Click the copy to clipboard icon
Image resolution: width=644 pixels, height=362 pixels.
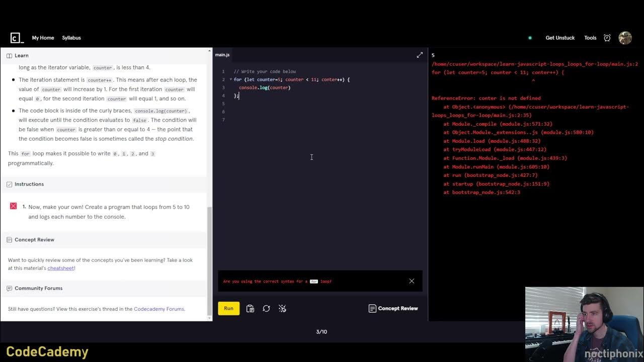point(250,309)
